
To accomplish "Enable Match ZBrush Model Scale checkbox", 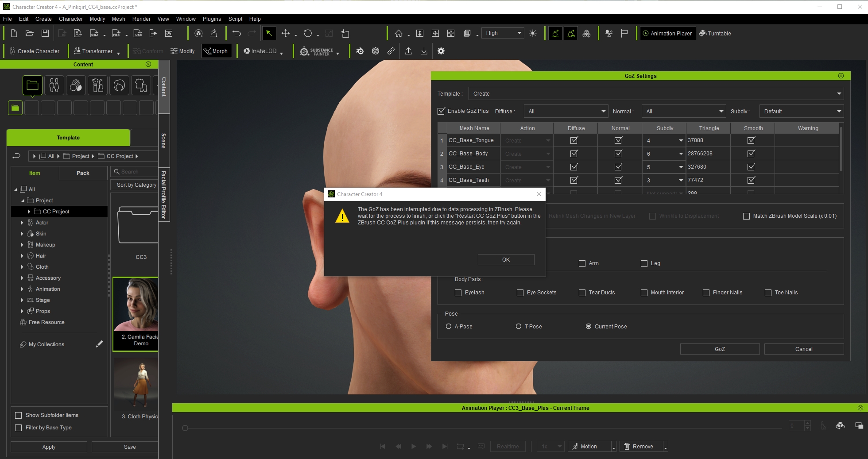I will click(746, 216).
